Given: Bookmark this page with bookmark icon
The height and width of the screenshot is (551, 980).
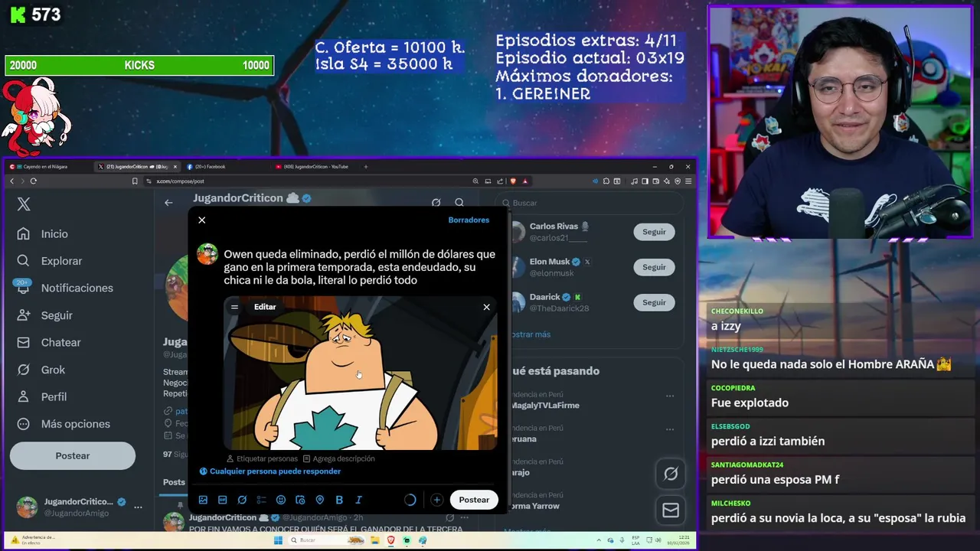Looking at the screenshot, I should (135, 181).
